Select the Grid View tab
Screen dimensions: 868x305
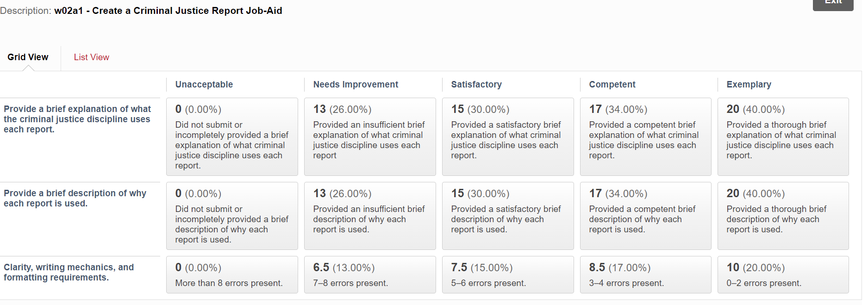(x=28, y=57)
